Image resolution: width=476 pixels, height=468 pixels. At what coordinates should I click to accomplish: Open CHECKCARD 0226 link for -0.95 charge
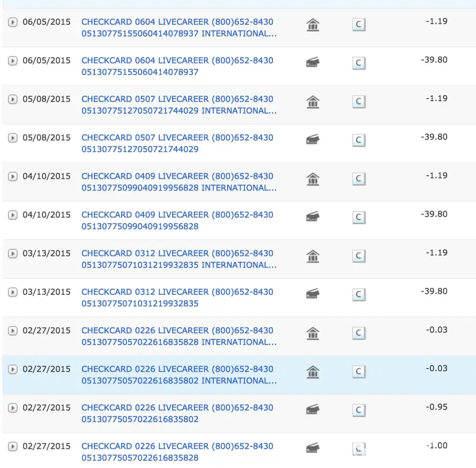pos(177,413)
